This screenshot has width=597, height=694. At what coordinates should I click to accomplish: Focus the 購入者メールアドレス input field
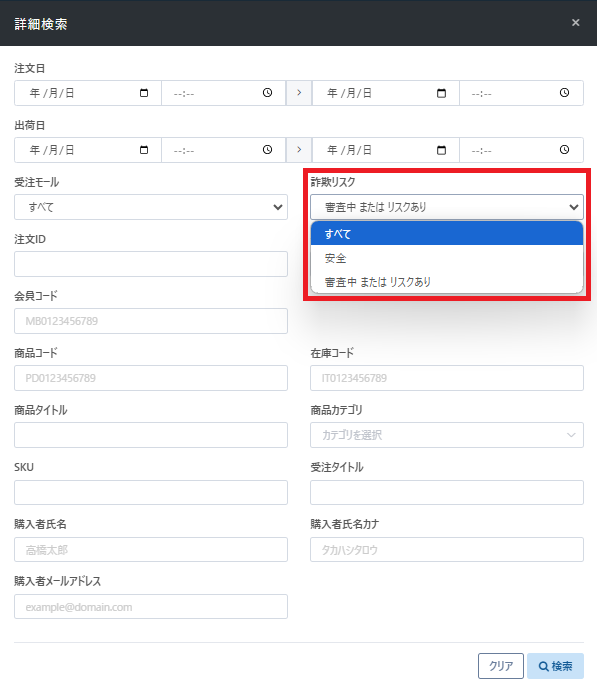[151, 606]
